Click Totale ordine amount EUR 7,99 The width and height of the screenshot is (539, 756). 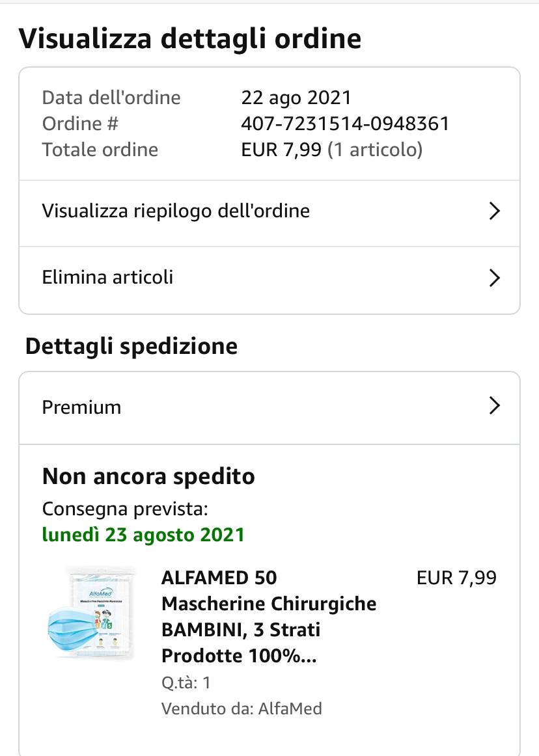point(281,150)
